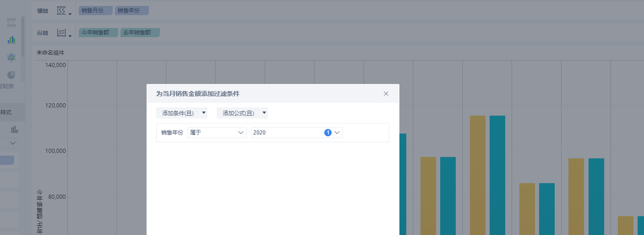Click the 样式 tab in left panel

(6, 112)
